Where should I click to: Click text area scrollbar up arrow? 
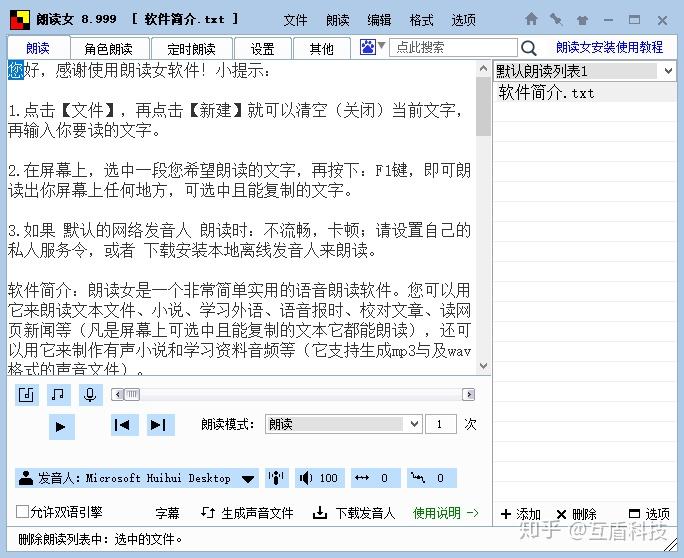pyautogui.click(x=483, y=68)
